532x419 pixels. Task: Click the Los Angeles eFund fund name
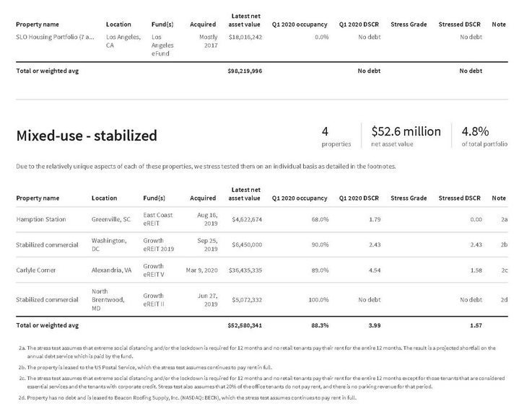(162, 45)
